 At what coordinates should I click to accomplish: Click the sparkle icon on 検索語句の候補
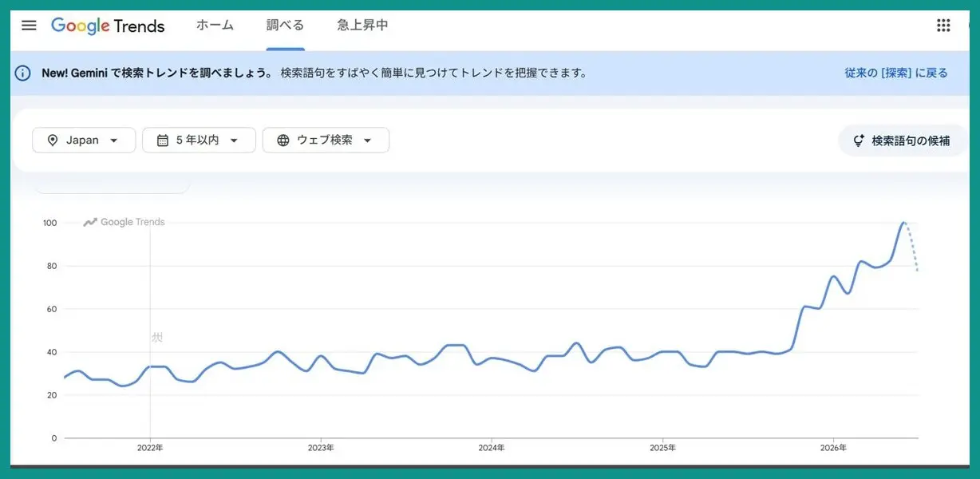pyautogui.click(x=859, y=141)
